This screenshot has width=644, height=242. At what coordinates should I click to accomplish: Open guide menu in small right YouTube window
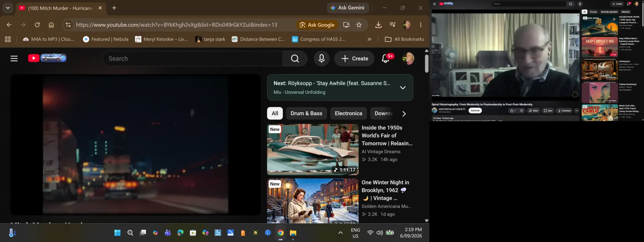[434, 4]
